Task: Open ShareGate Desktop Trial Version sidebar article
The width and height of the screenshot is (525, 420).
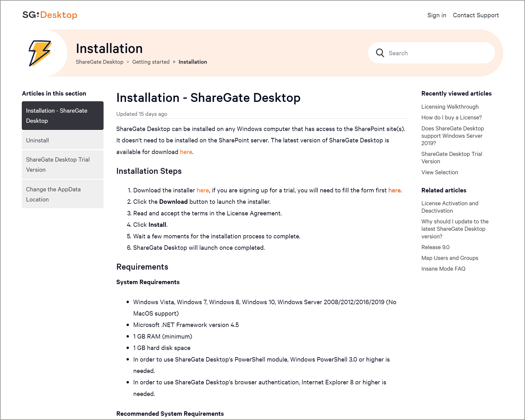Action: point(63,165)
